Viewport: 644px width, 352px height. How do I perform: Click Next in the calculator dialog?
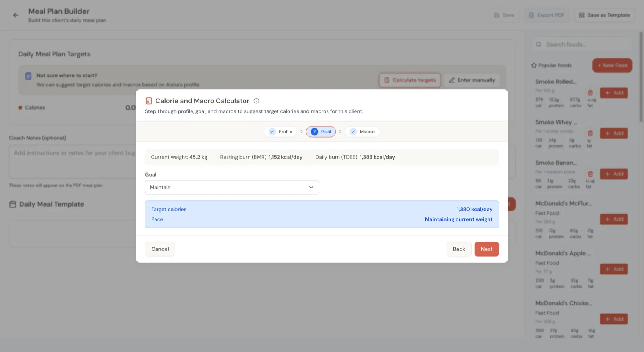(x=486, y=249)
